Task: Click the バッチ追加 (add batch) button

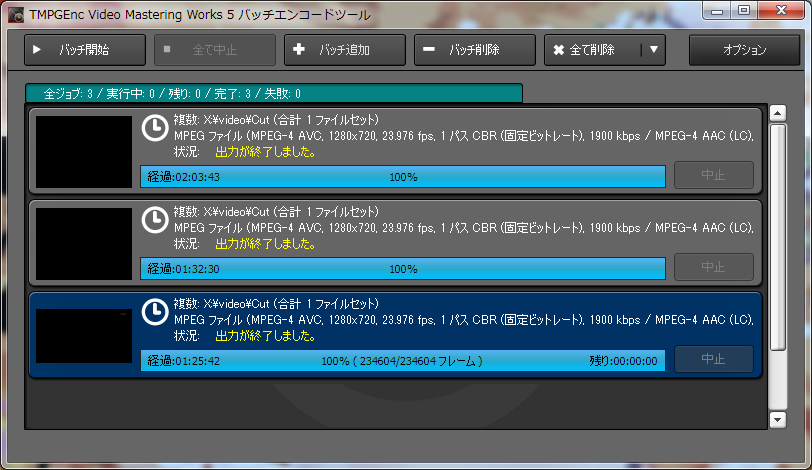Action: (345, 50)
